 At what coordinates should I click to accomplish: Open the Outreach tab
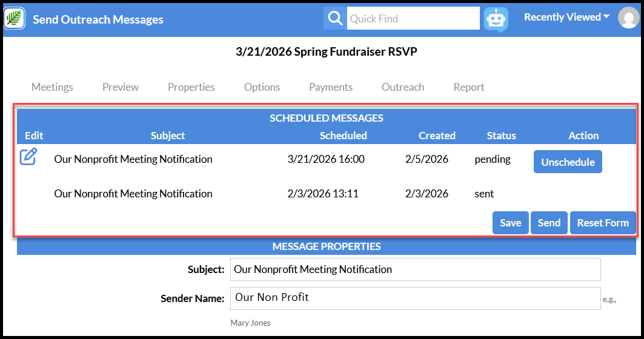click(x=403, y=87)
